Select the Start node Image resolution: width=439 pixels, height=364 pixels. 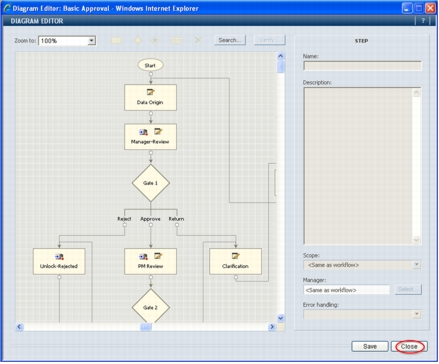(x=150, y=65)
